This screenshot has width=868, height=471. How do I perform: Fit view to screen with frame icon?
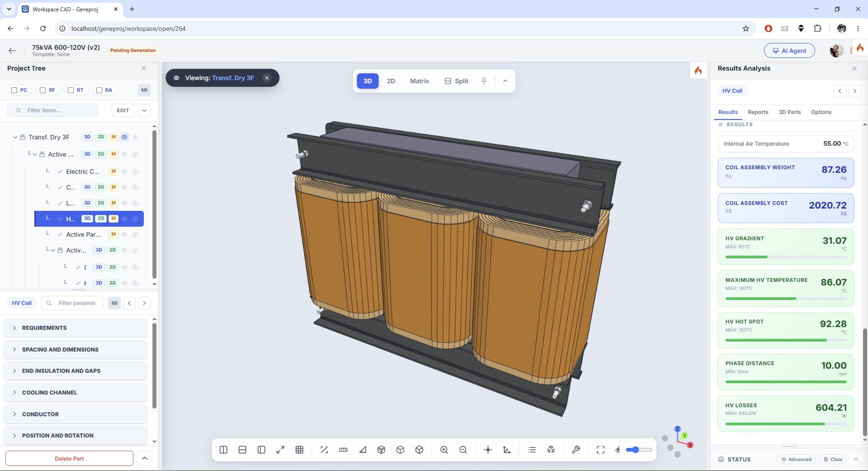(x=601, y=450)
